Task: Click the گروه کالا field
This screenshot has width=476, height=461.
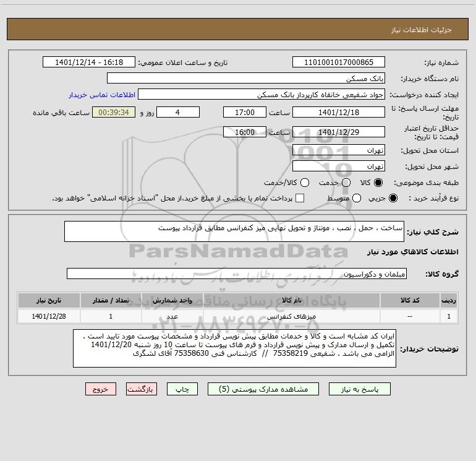Action: (237, 274)
